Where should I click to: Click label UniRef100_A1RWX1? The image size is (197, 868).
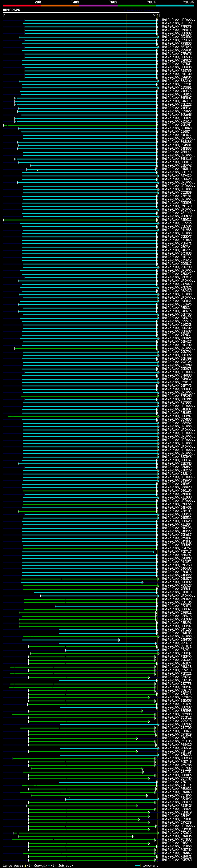176,856
